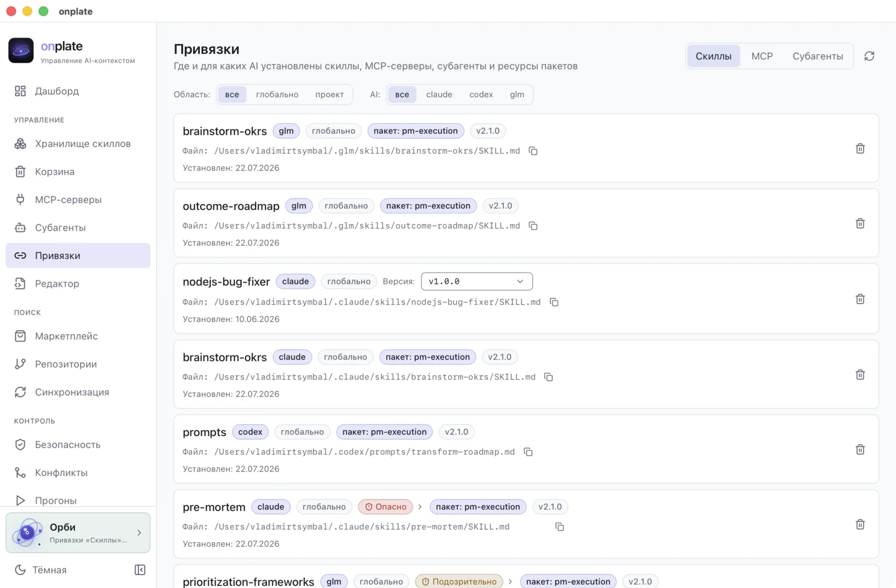Screen dimensions: 896x588
Task: Expand the Орби assistant panel
Action: [x=78, y=533]
